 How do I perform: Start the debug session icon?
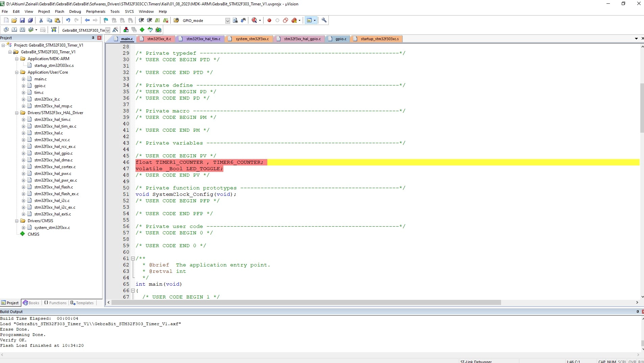(x=254, y=20)
